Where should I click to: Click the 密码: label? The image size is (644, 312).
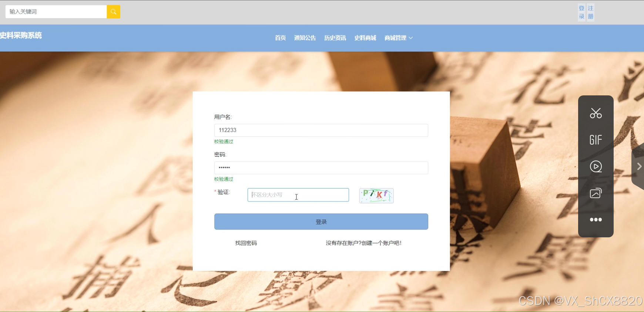[220, 155]
